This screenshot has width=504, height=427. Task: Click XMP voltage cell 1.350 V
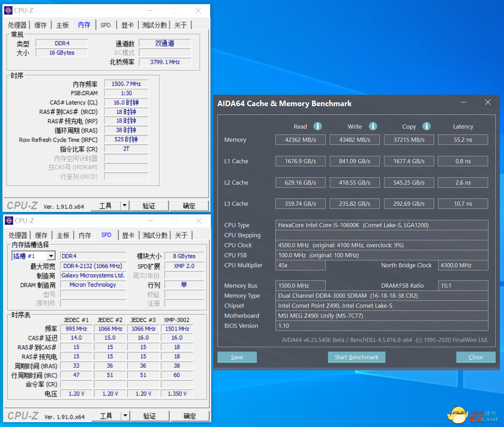click(x=177, y=393)
